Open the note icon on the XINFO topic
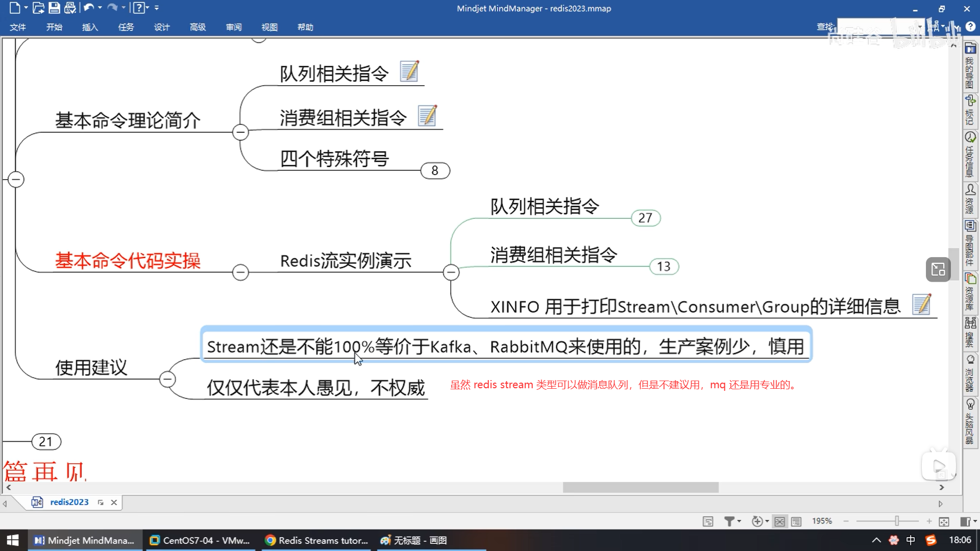 click(x=921, y=305)
